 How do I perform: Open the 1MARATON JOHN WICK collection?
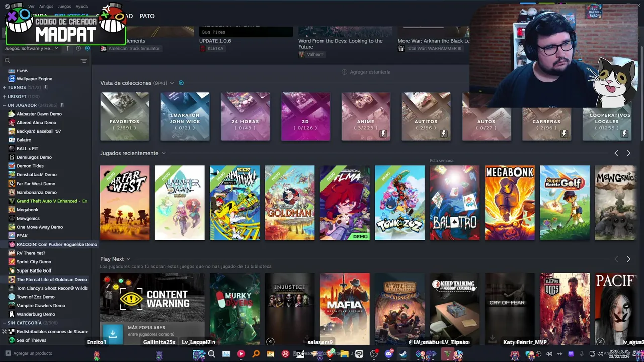[185, 117]
